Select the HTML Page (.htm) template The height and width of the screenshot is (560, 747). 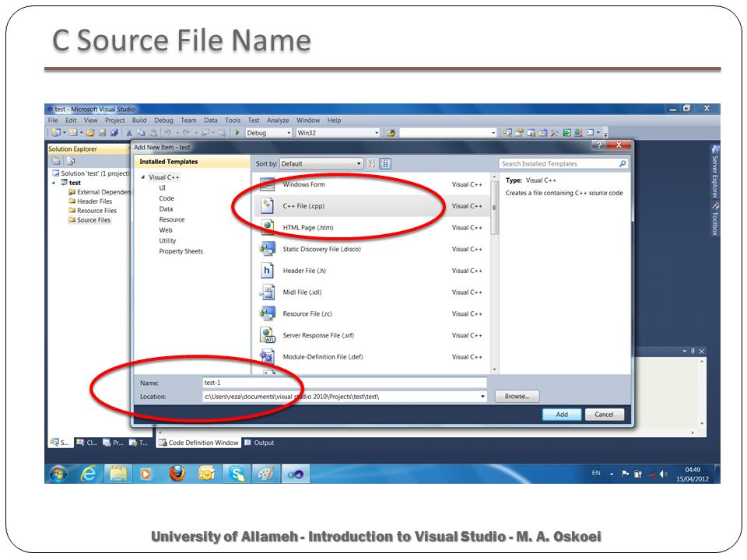(373, 228)
